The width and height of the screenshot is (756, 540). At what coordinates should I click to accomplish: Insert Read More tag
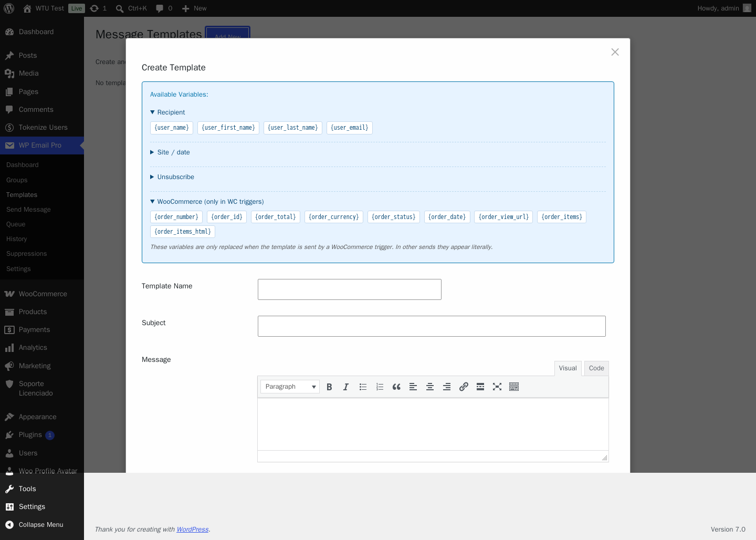[x=480, y=387]
